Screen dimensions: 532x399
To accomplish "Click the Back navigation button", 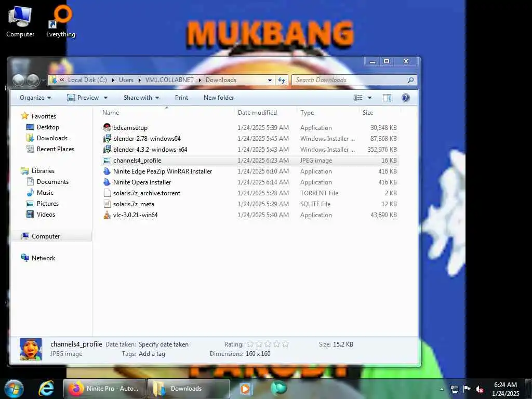I will tap(19, 80).
